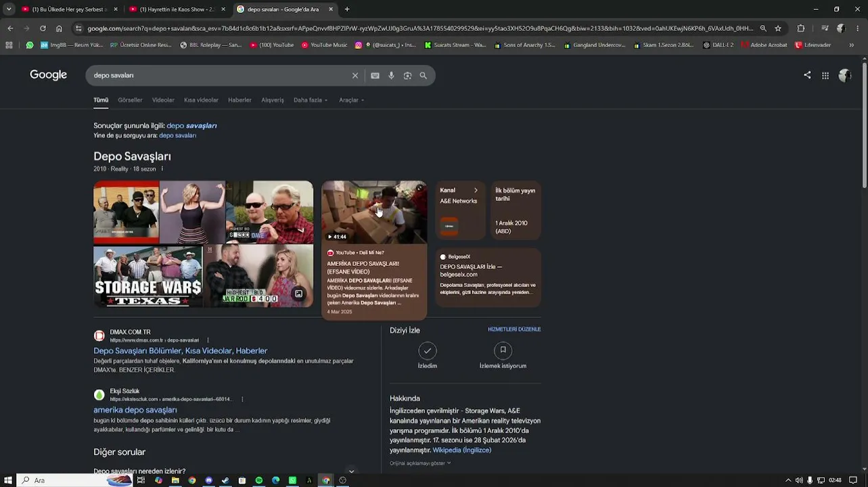Open the Adobe Acrobat bookmark
This screenshot has height=487, width=868.
pyautogui.click(x=764, y=45)
